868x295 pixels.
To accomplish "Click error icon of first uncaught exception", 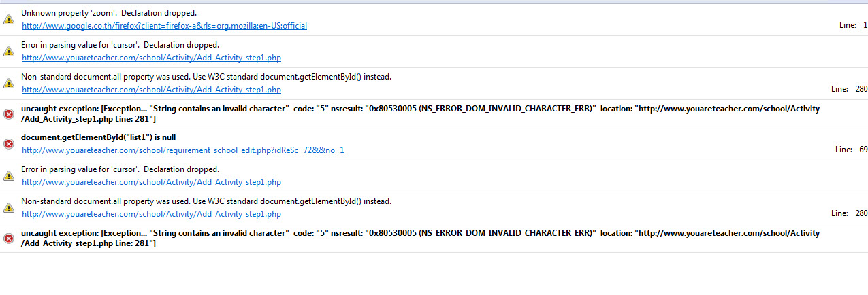I will tap(9, 114).
